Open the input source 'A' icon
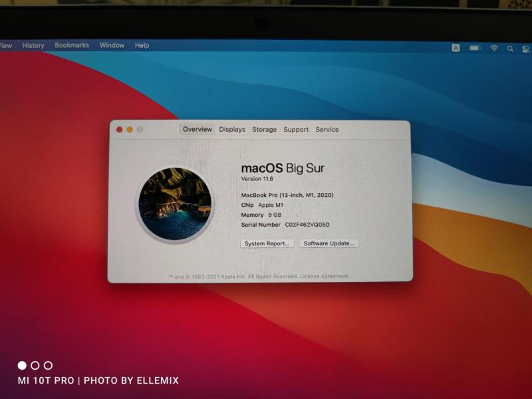The image size is (532, 399). point(456,48)
